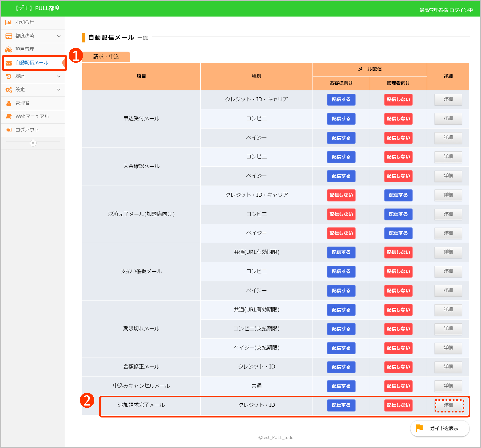Collapse the sidebar with double-chevron button
Image resolution: width=481 pixels, height=448 pixels.
coord(33,143)
